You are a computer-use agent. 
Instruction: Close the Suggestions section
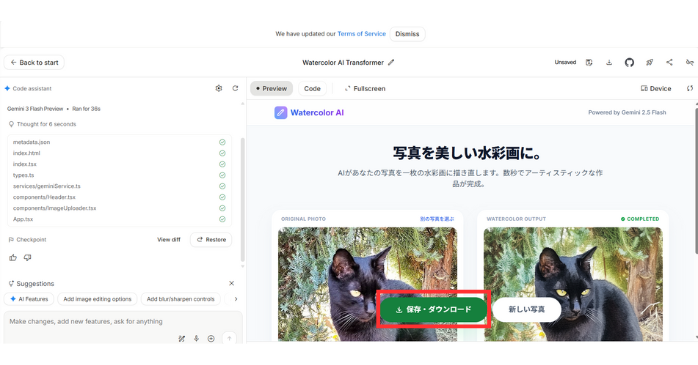[231, 284]
